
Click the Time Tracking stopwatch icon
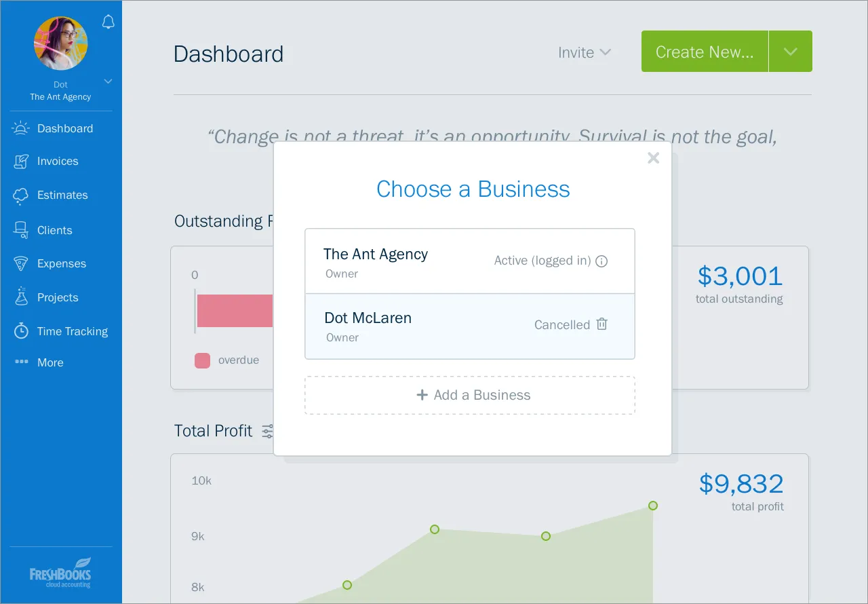coord(21,331)
